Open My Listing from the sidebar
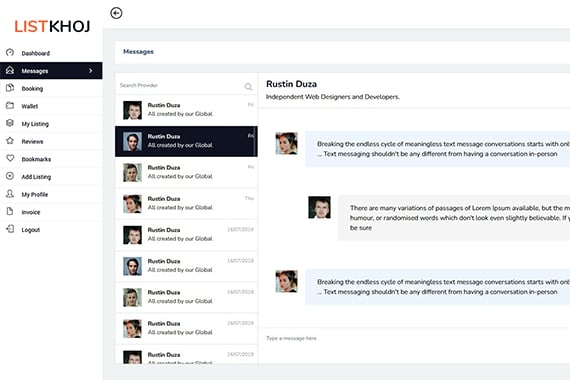Screen dimensions: 570x380 coord(35,124)
